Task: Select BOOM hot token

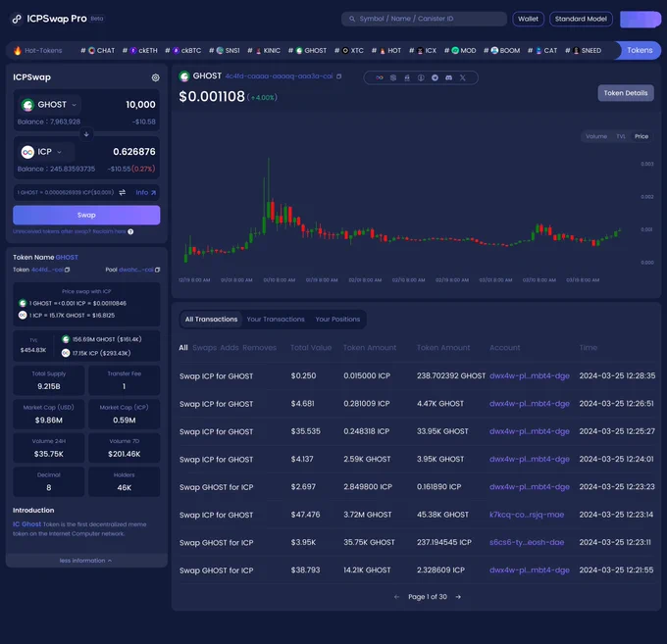Action: [501, 51]
